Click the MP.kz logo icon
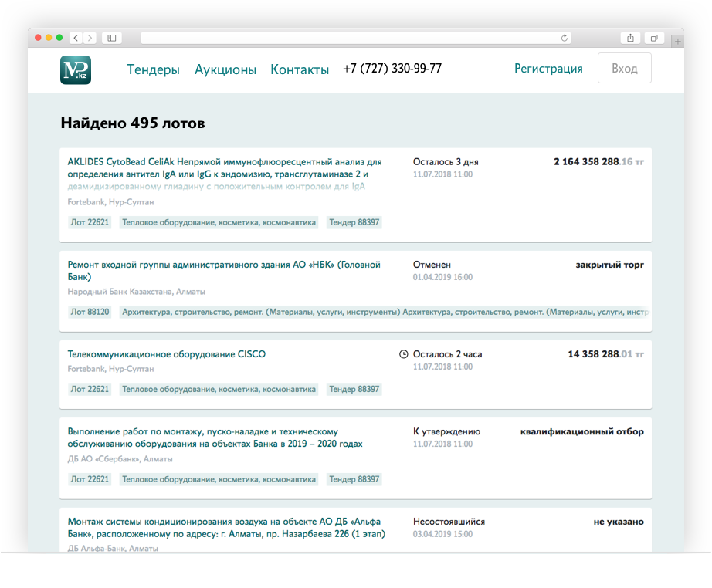 click(x=76, y=69)
